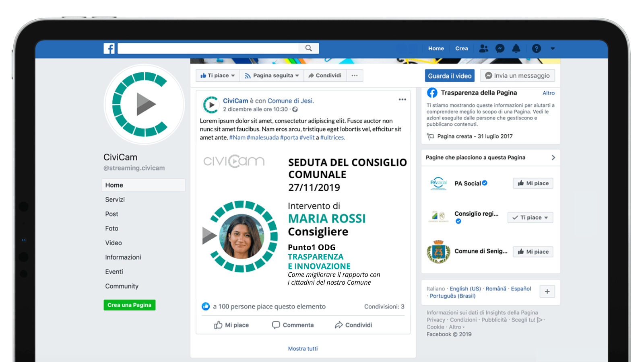Click hashtag #malesuada in post

(x=262, y=138)
